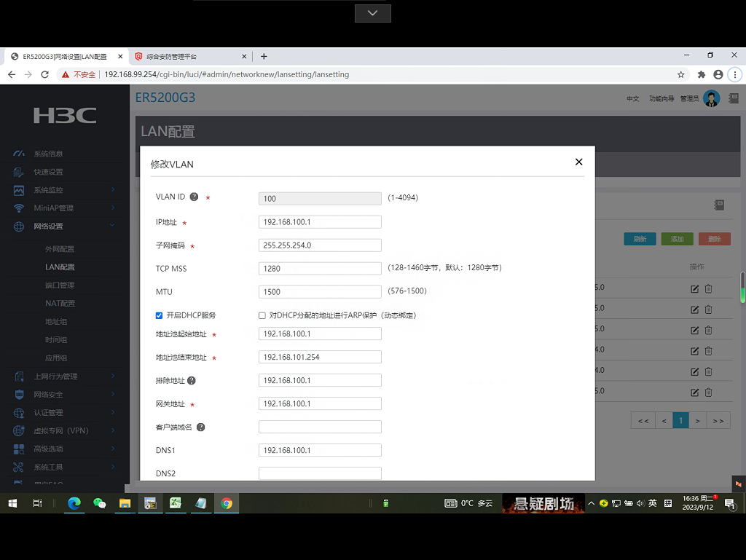Screen dimensions: 746x560
Task: Enable ARP保护 for DHCP allocated addresses checkbox
Action: tap(262, 315)
